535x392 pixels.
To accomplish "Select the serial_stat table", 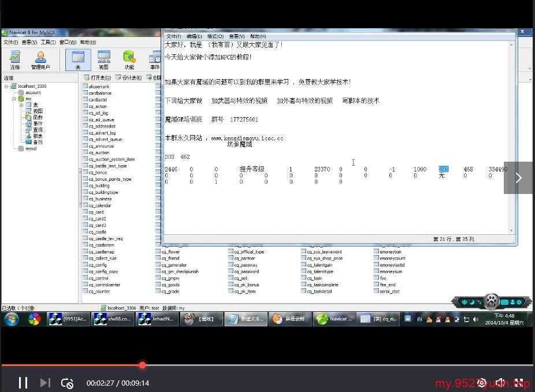I will (x=387, y=292).
